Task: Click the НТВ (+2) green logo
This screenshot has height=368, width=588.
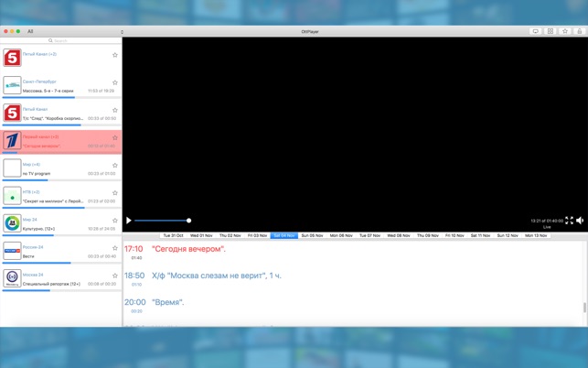Action: (12, 196)
